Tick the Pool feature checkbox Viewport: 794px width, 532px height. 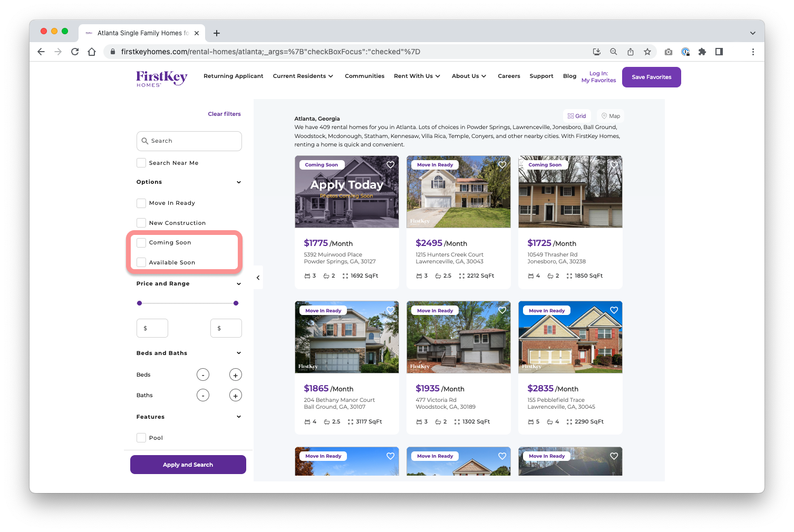tap(141, 438)
